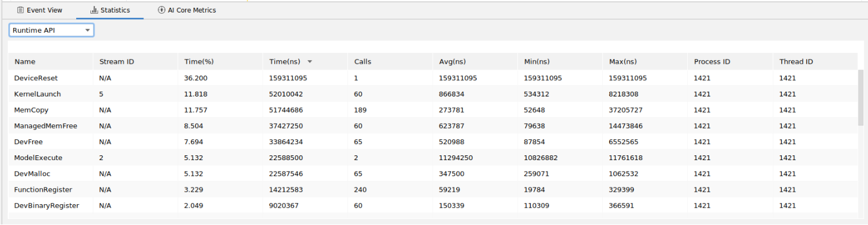Screen dimensions: 868x225
Task: Select the Statistics tab
Action: 110,10
